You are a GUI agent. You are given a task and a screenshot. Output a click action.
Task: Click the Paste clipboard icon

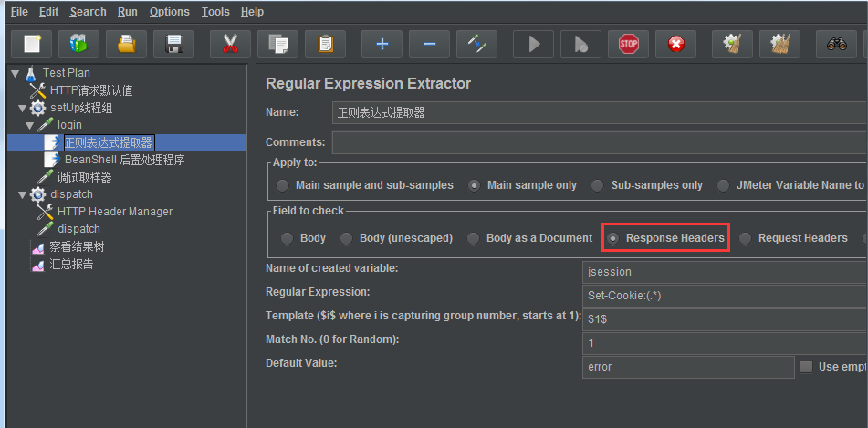pyautogui.click(x=326, y=45)
